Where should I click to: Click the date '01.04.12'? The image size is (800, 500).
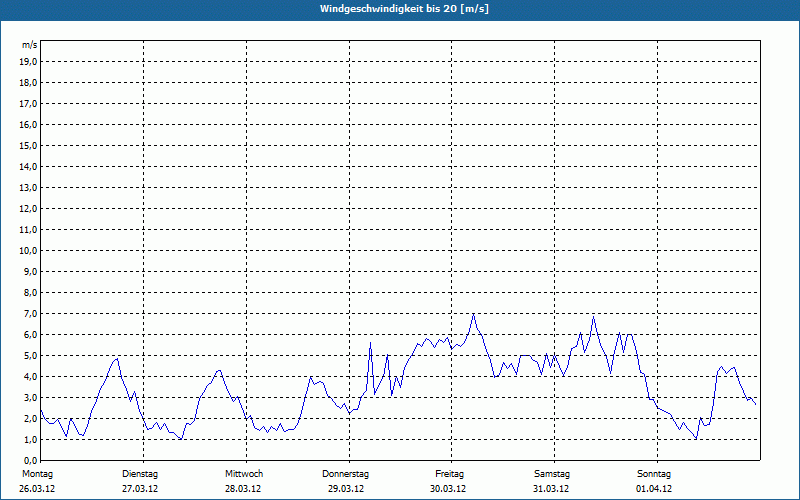tap(654, 489)
